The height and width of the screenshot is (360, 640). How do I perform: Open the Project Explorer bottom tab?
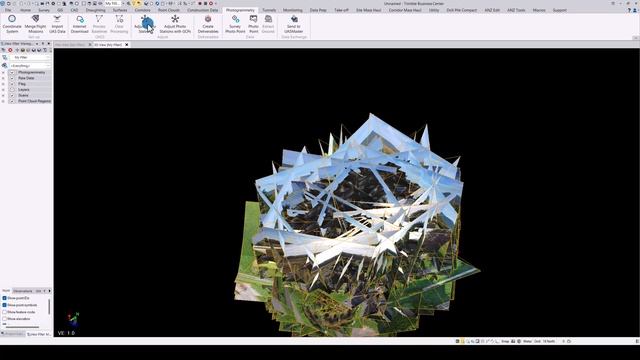click(x=13, y=334)
